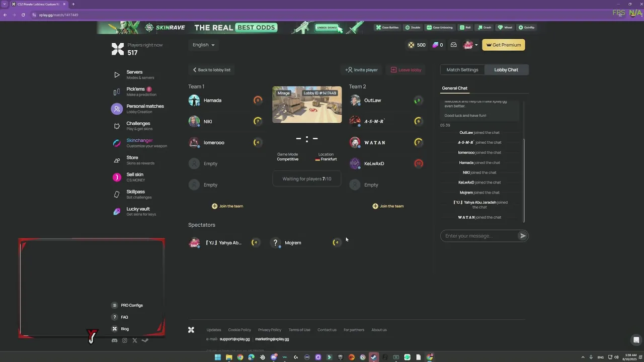This screenshot has width=644, height=362.
Task: Open Wheel in the banner
Action: click(505, 28)
